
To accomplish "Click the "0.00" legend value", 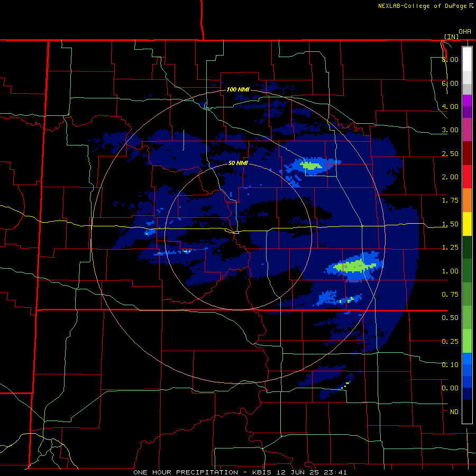I will pos(450,388).
